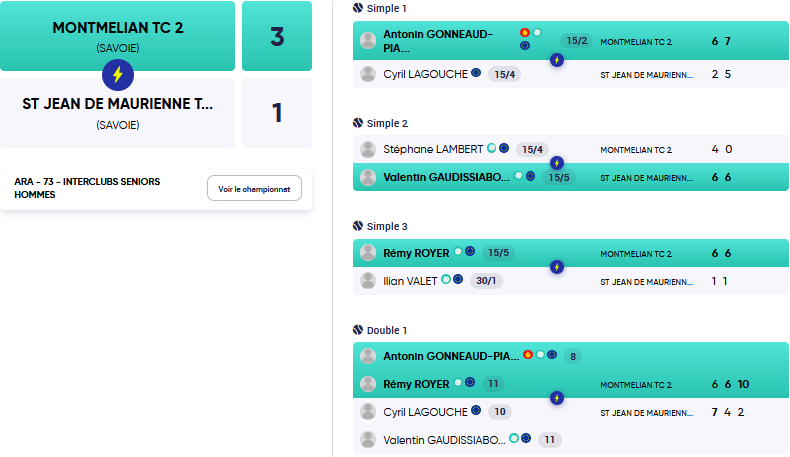Click the 15/2 ranking badge for Antonin
The image size is (790, 457).
576,41
